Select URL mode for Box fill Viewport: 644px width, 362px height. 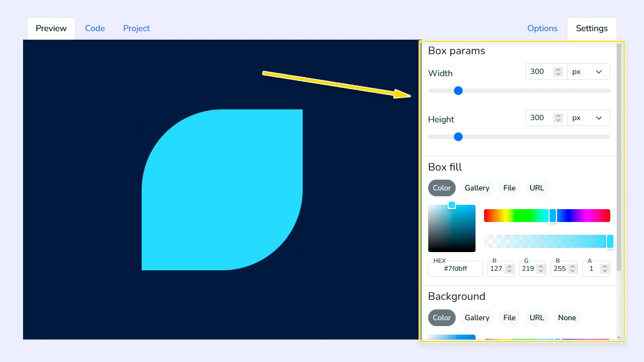tap(537, 188)
